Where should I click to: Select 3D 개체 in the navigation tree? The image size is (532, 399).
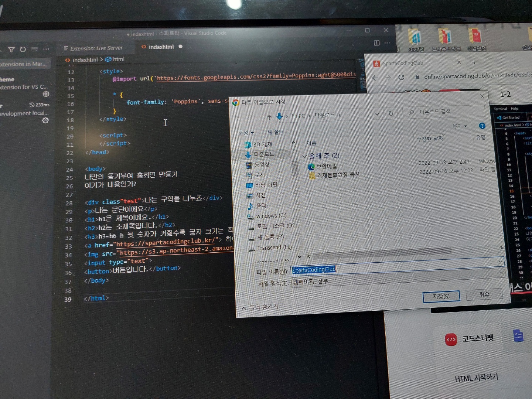point(259,144)
